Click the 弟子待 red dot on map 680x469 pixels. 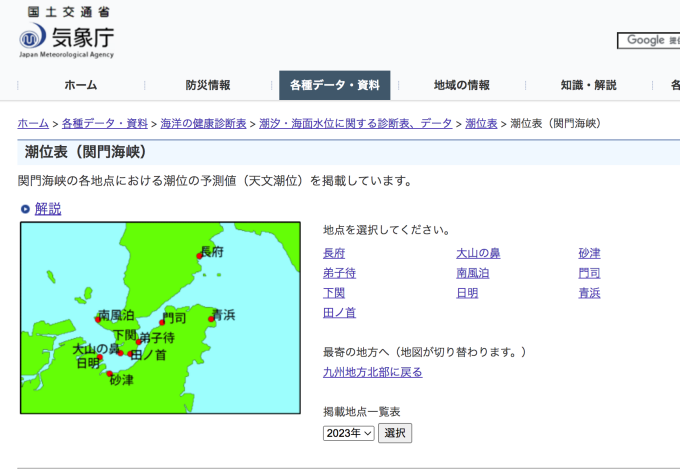coord(139,342)
